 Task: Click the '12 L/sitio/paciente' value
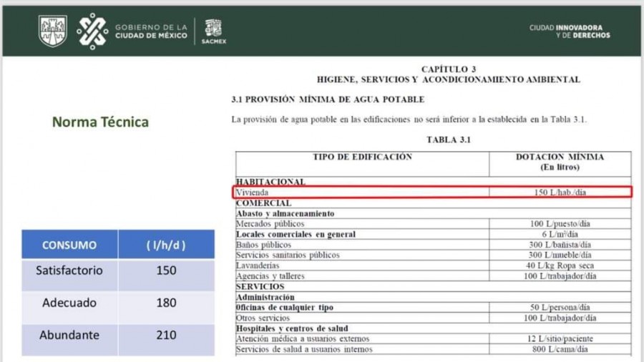point(560,339)
